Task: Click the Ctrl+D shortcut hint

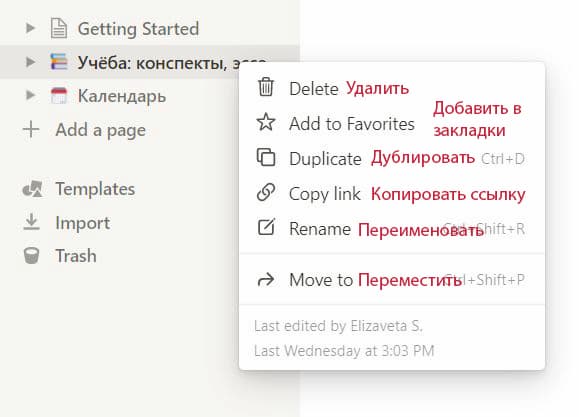Action: 503,159
